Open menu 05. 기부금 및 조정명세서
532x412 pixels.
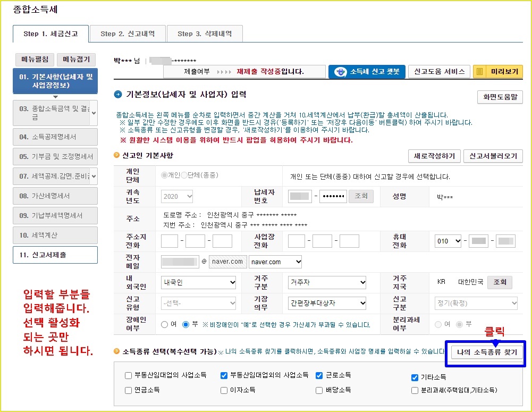pyautogui.click(x=55, y=156)
